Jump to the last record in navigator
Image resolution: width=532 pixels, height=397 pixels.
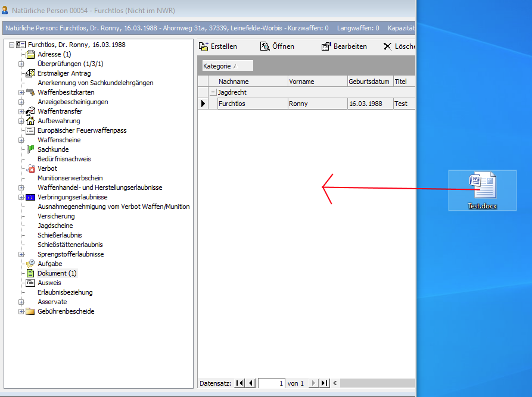click(325, 383)
